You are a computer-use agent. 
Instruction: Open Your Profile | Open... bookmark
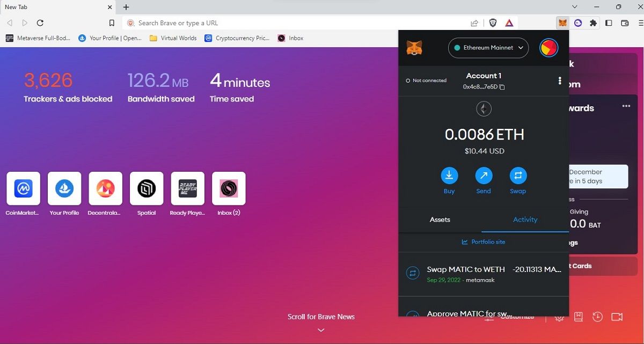tap(110, 38)
